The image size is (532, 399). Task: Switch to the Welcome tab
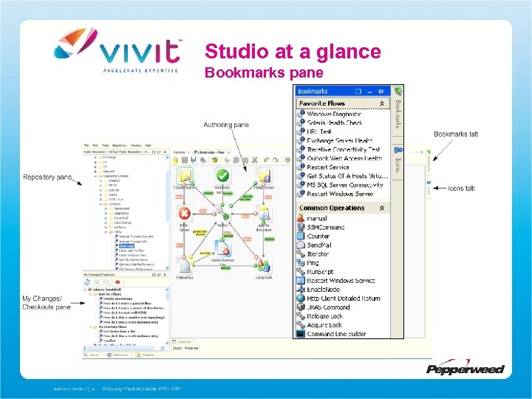pyautogui.click(x=180, y=152)
